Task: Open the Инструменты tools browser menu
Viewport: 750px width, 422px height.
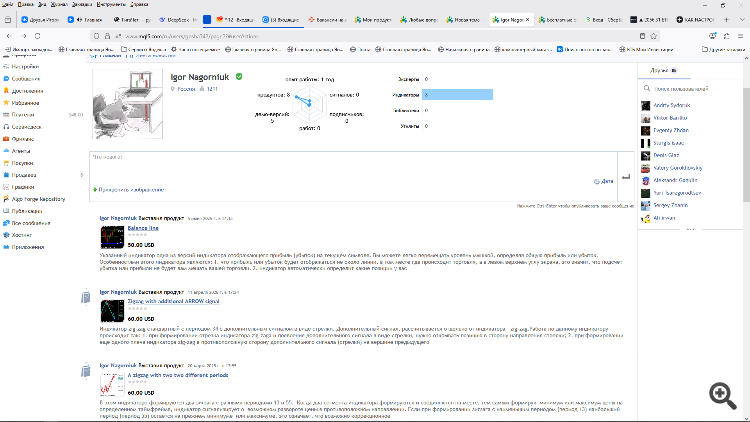Action: pyautogui.click(x=110, y=4)
